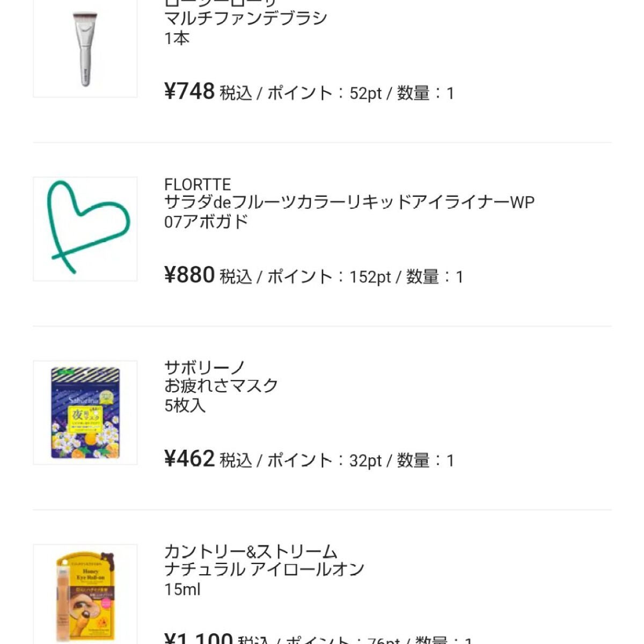The width and height of the screenshot is (644, 644).
Task: Open the makeup brush product thumbnail
Action: coord(85,49)
